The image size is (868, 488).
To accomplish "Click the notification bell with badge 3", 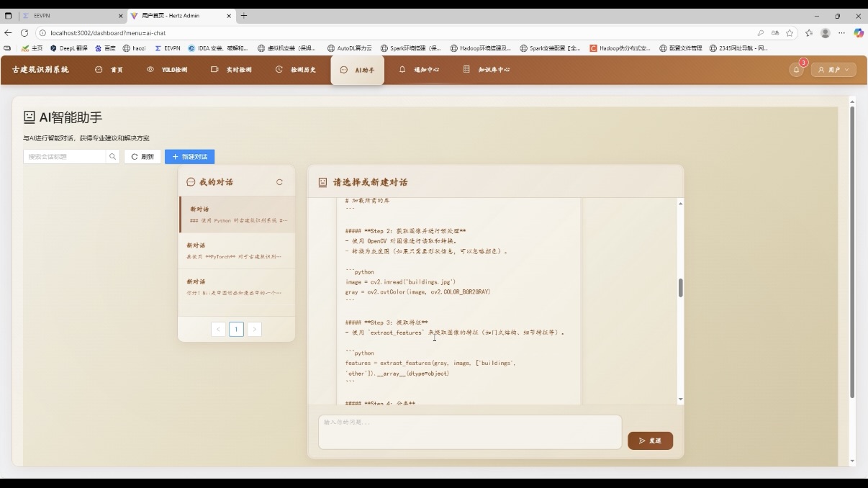I will coord(796,70).
